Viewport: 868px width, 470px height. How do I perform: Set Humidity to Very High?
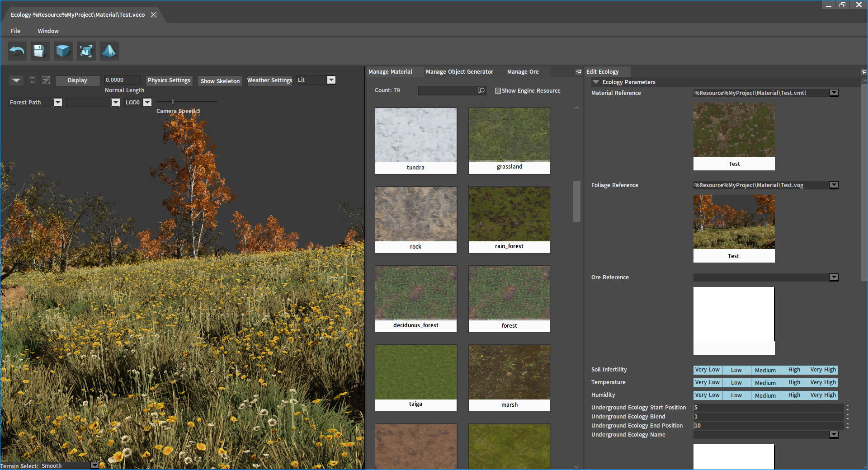point(823,395)
